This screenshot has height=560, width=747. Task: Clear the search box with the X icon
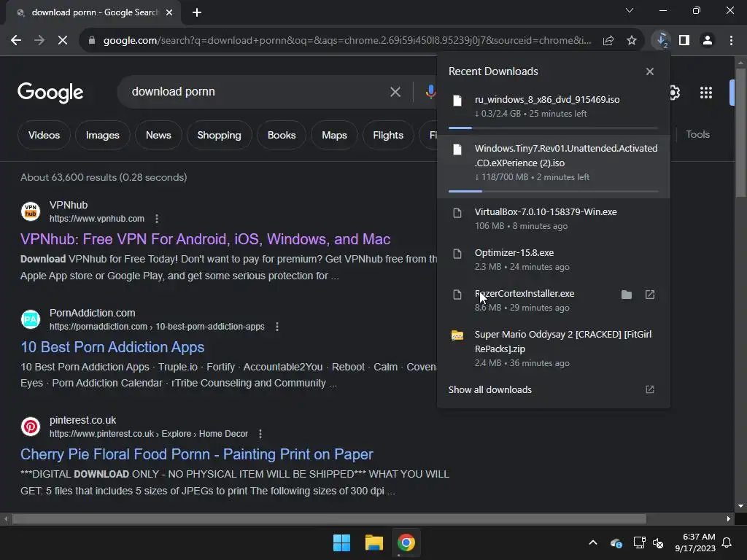click(x=395, y=92)
